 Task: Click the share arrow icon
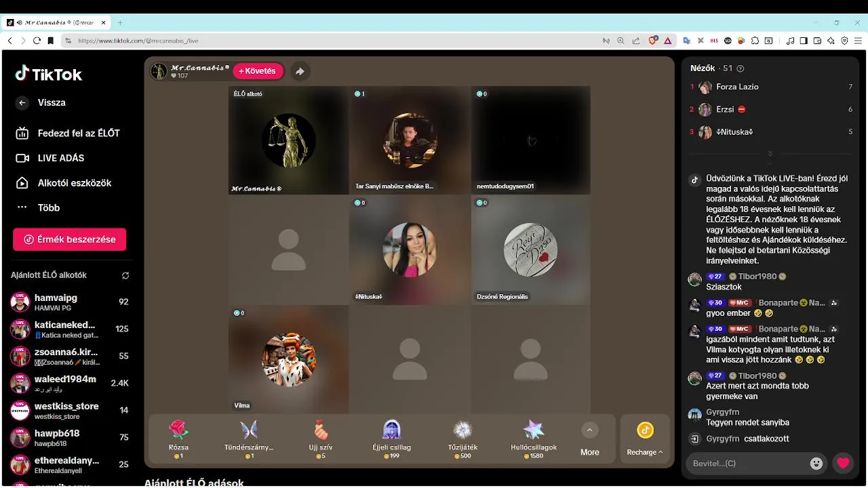(300, 71)
